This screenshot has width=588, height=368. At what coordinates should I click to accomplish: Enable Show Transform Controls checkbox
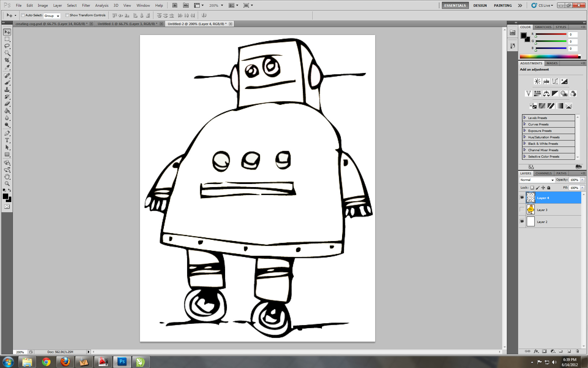pos(67,15)
